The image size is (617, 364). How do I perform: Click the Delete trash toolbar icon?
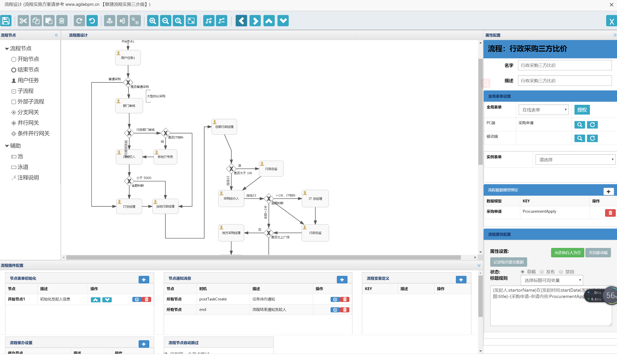tap(62, 21)
